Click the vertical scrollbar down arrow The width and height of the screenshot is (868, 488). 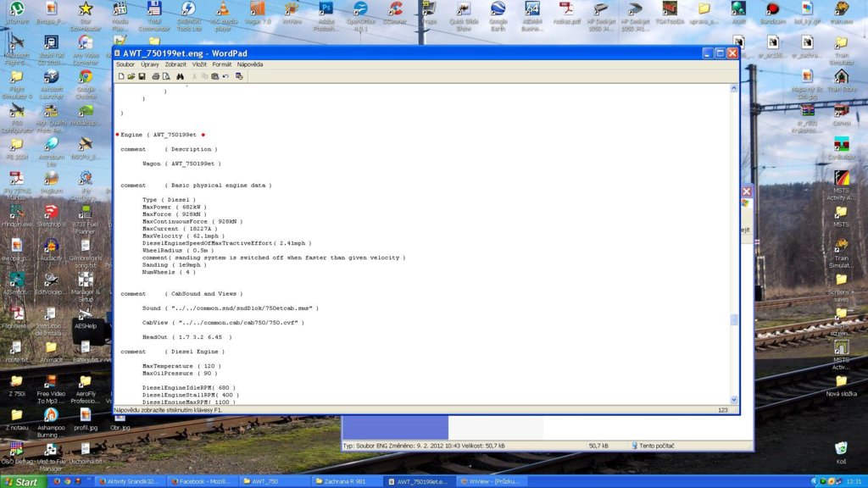734,400
